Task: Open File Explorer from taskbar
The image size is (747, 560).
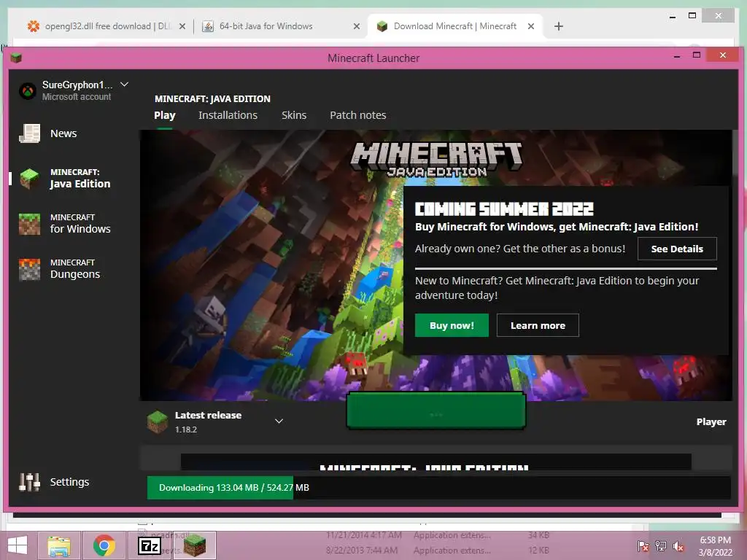Action: [x=59, y=545]
